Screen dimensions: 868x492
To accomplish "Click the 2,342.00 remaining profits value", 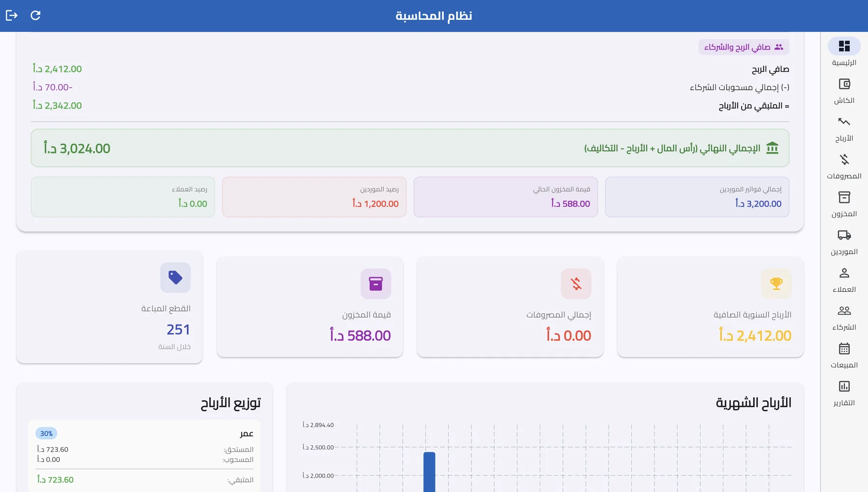I will coord(57,106).
